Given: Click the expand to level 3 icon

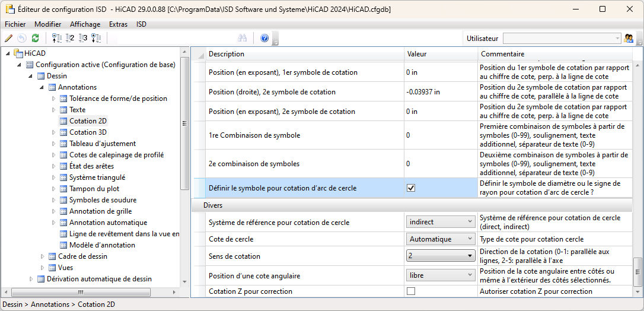Looking at the screenshot, I should point(84,38).
